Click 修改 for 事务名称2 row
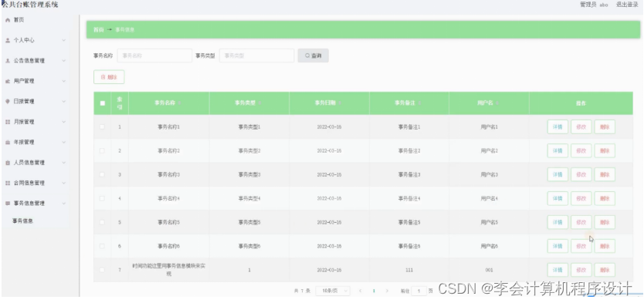 click(581, 151)
